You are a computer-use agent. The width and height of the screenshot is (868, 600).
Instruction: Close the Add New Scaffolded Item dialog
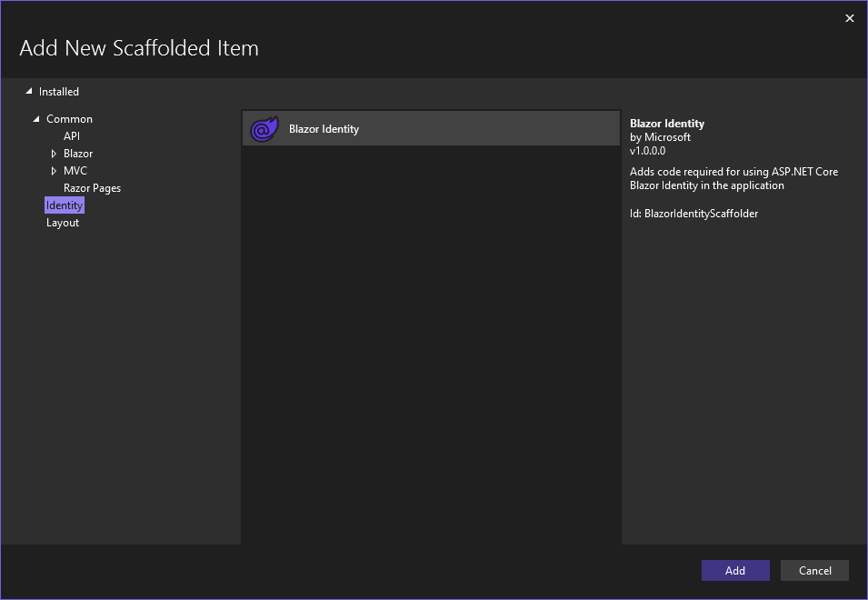[849, 17]
